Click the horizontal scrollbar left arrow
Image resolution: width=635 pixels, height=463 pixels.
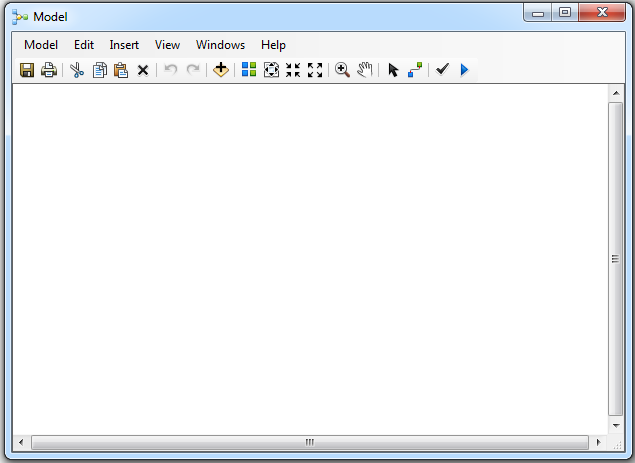click(21, 442)
